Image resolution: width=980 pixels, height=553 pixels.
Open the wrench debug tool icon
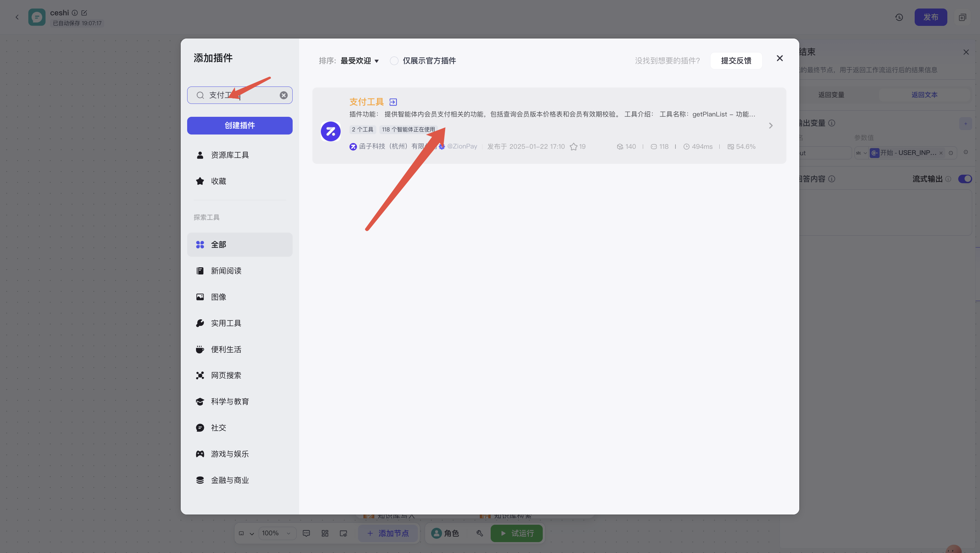tap(480, 533)
